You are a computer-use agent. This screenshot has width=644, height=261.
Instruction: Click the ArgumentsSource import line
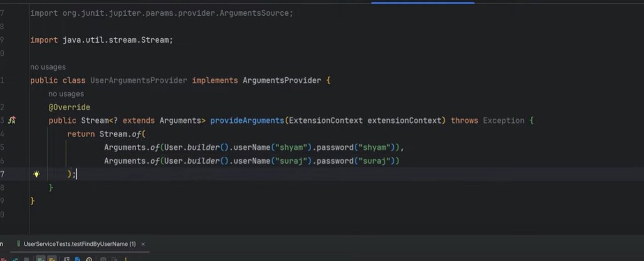tap(162, 13)
